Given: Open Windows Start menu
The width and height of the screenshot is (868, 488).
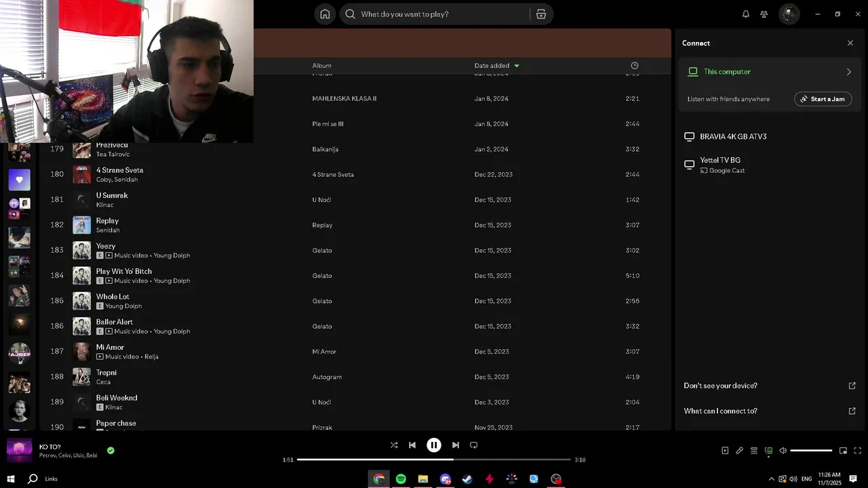Looking at the screenshot, I should [x=10, y=479].
